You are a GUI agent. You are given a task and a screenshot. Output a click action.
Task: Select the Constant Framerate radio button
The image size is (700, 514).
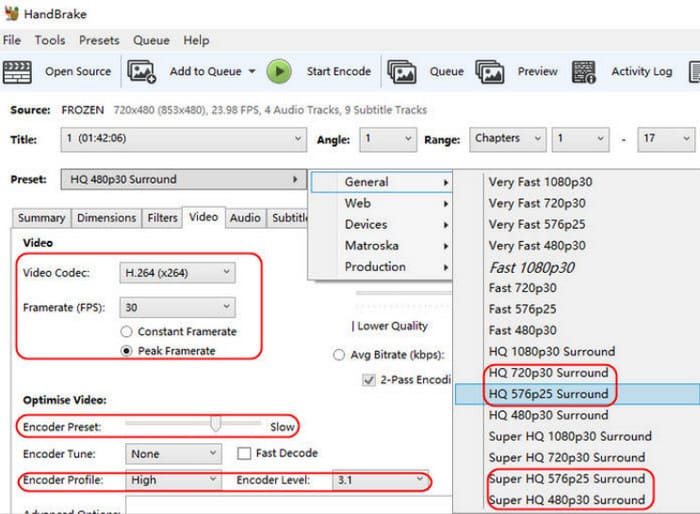(x=126, y=332)
